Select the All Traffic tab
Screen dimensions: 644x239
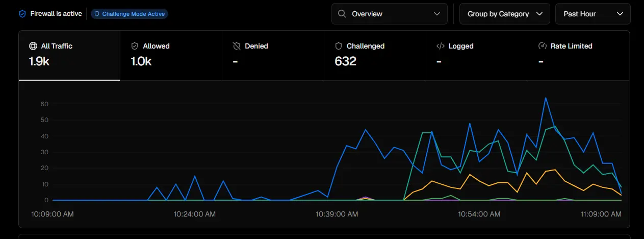click(69, 56)
